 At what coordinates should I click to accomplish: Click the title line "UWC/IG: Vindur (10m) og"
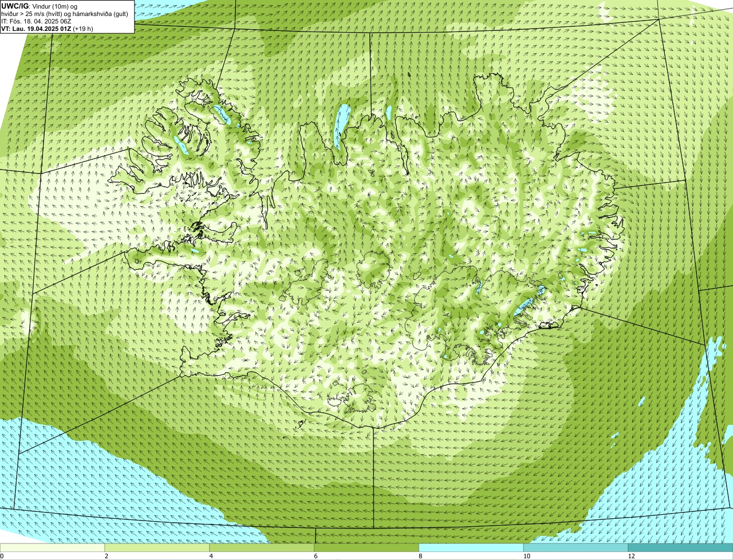(x=40, y=6)
